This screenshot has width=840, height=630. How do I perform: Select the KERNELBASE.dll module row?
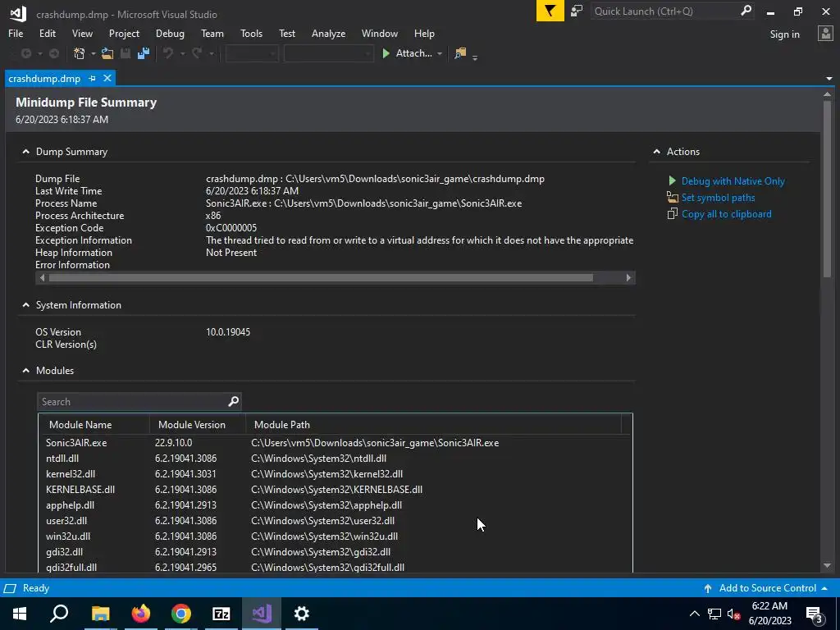[x=336, y=489]
